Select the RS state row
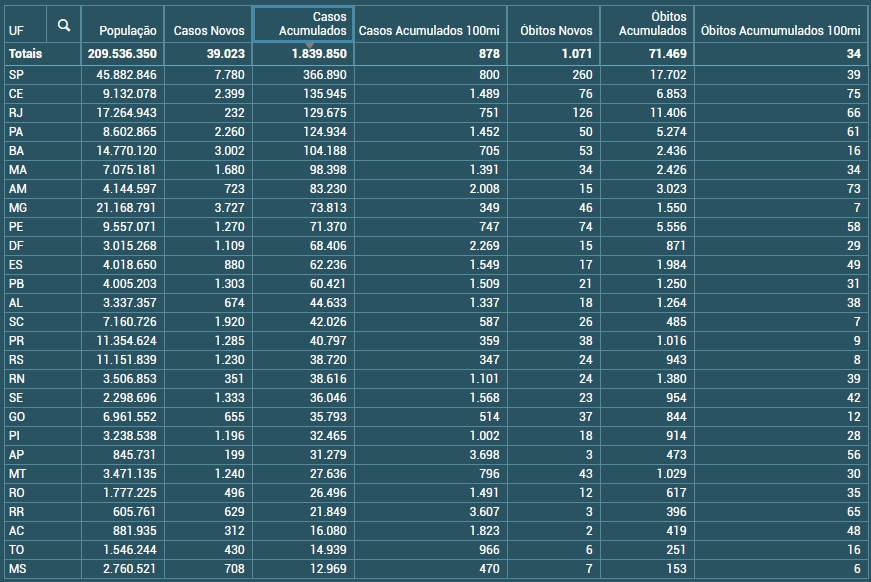This screenshot has width=871, height=582. (16, 360)
